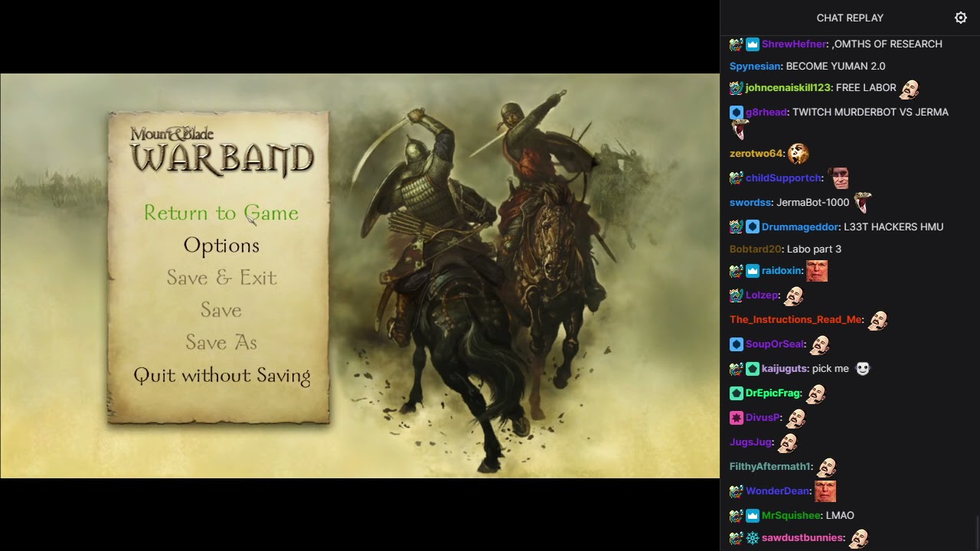
Task: Click emote after JermaBot-1000
Action: [x=863, y=203]
